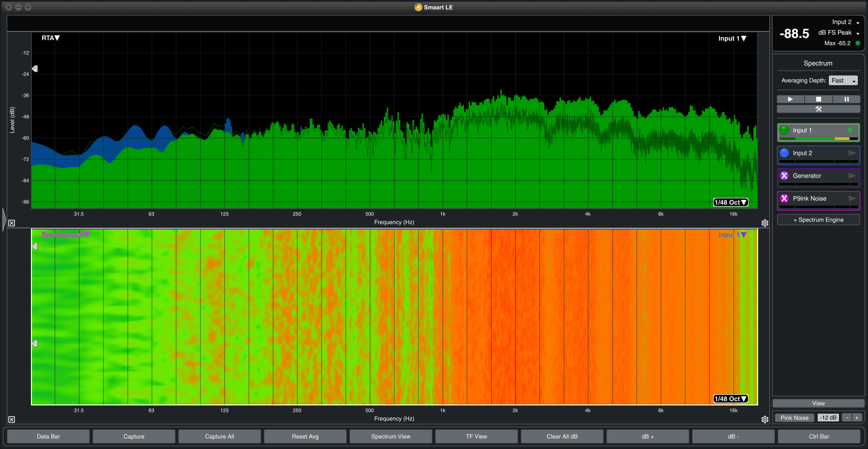Increase generator level with plus button
Screen dimensions: 868x449
click(x=857, y=418)
